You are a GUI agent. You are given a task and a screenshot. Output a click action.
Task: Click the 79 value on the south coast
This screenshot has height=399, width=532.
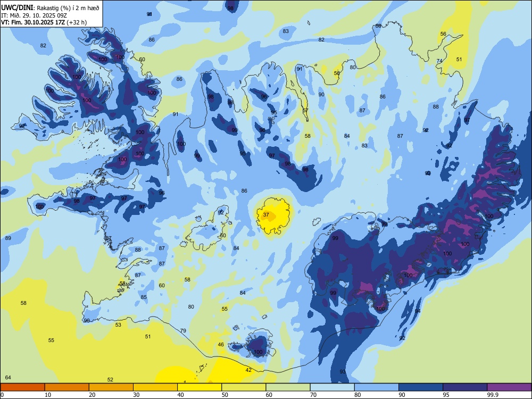(x=183, y=330)
